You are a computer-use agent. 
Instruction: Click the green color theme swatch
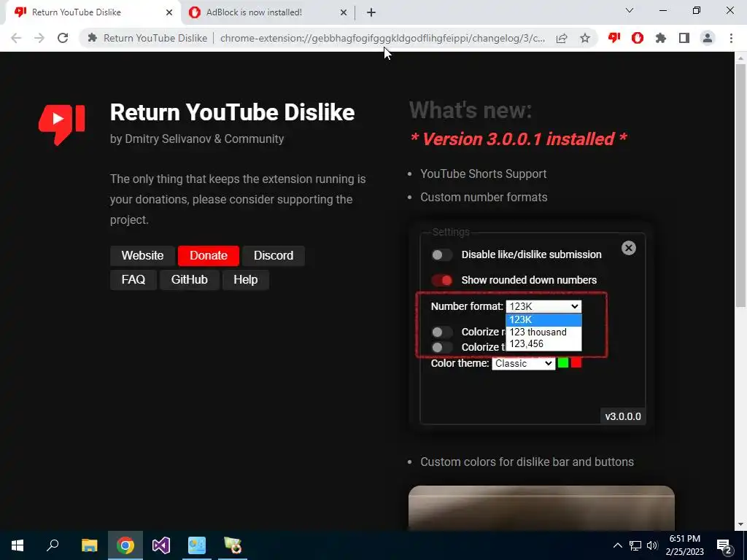point(563,363)
